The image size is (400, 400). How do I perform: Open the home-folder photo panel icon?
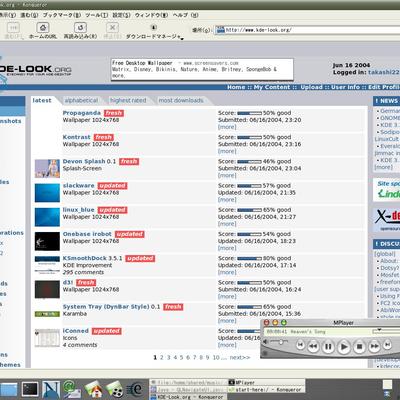pyautogui.click(x=93, y=389)
